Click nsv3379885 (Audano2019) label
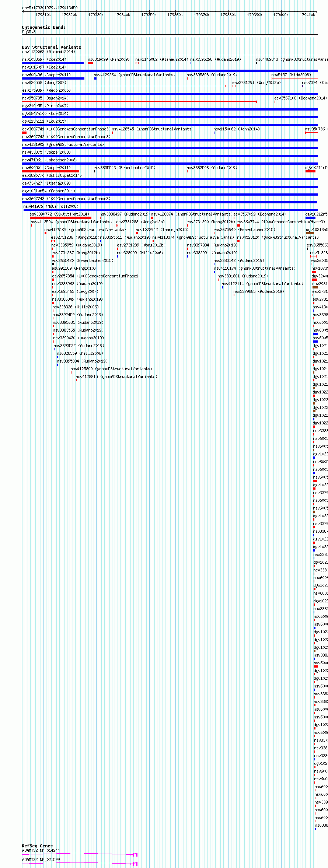328x868 pixels. click(259, 292)
